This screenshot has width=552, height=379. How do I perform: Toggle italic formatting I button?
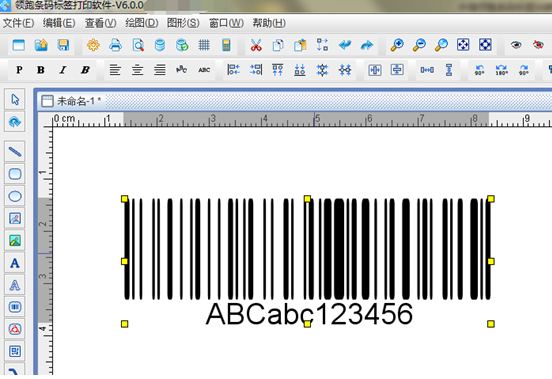point(63,70)
